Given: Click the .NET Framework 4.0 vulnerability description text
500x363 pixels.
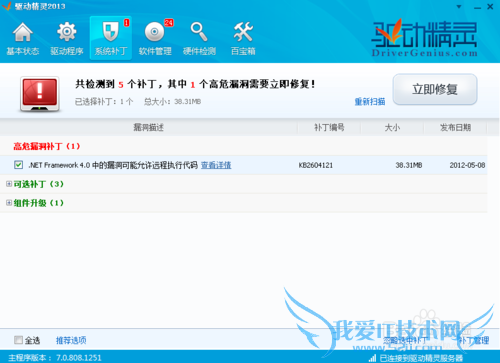Looking at the screenshot, I should pos(113,165).
